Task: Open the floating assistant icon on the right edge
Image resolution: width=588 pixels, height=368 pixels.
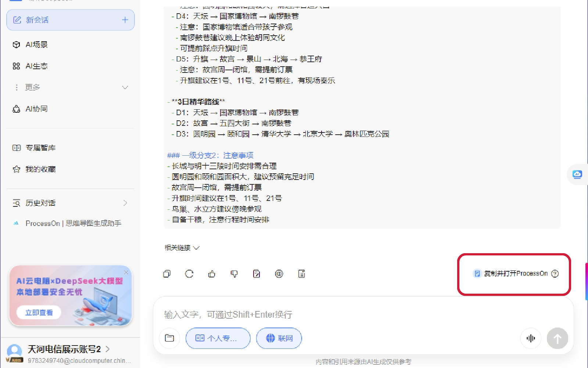Action: tap(577, 174)
